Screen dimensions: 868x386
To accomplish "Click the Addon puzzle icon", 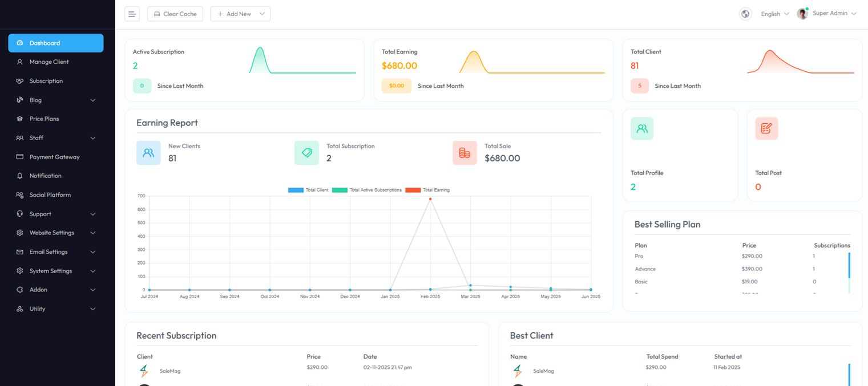I will tap(20, 290).
